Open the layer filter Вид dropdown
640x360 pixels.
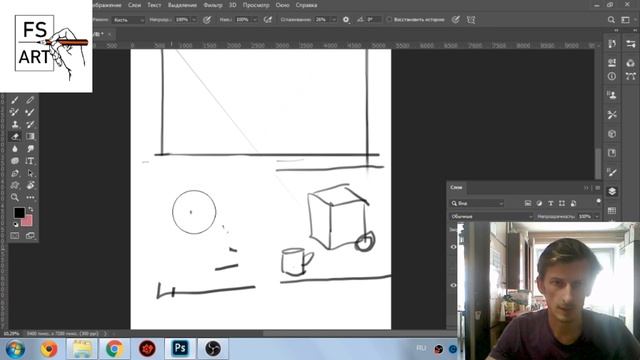477,203
